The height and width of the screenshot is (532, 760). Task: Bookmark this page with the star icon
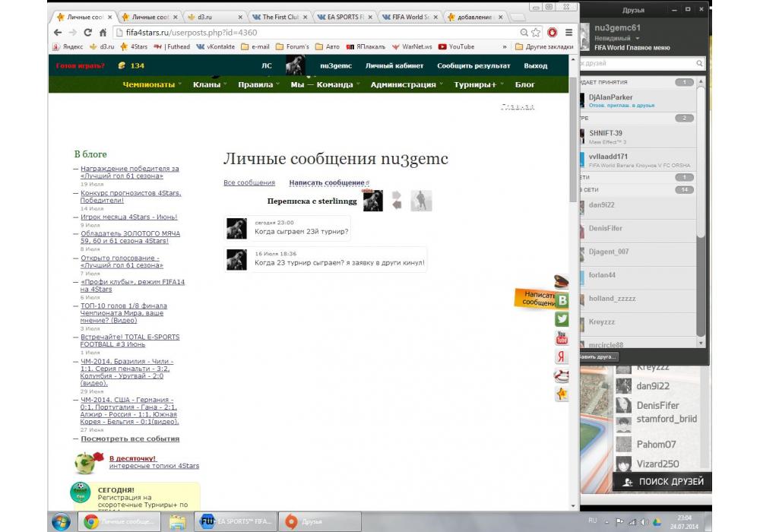(x=537, y=33)
